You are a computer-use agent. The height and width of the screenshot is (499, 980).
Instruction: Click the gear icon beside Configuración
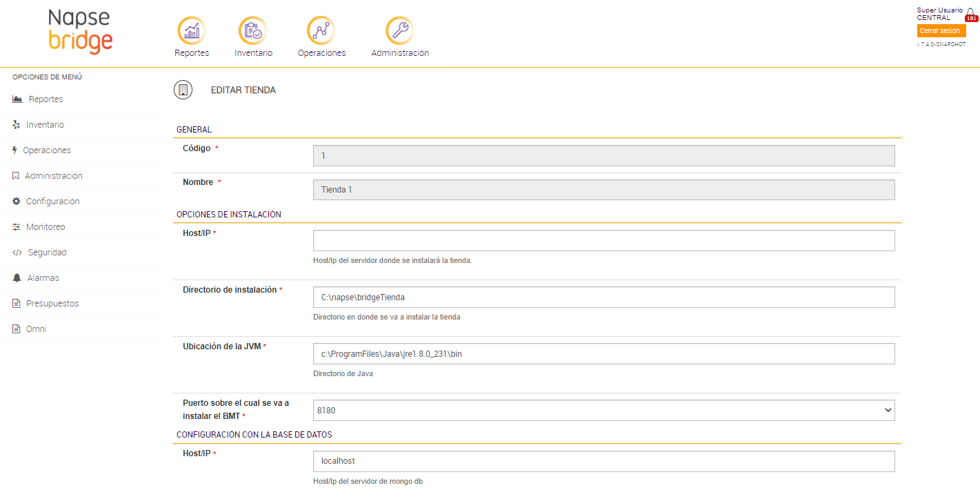pyautogui.click(x=17, y=202)
